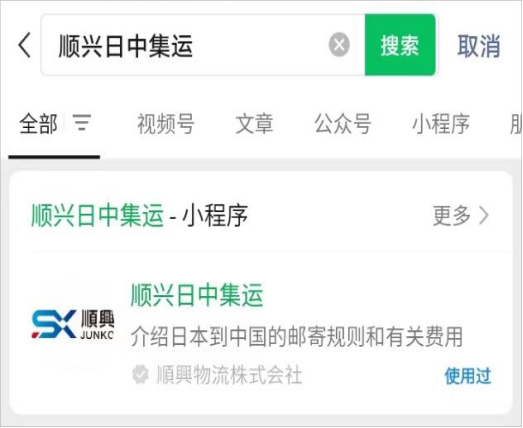Switch to the 视频号 tab
This screenshot has height=428, width=523.
click(x=166, y=124)
